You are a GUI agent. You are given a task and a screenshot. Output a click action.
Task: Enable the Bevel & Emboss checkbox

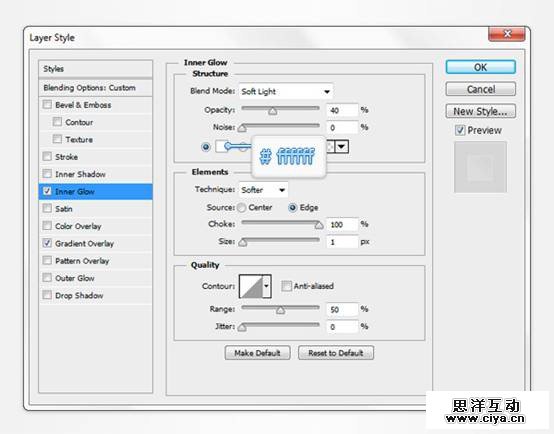tap(47, 105)
